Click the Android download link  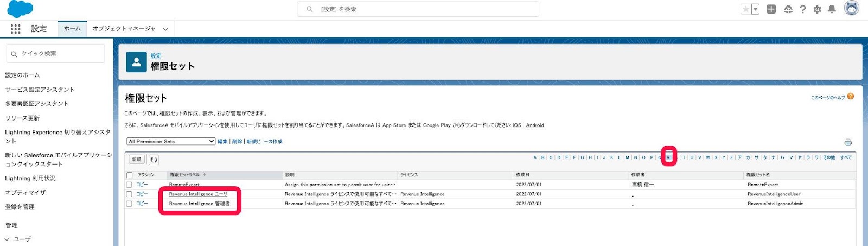[535, 125]
